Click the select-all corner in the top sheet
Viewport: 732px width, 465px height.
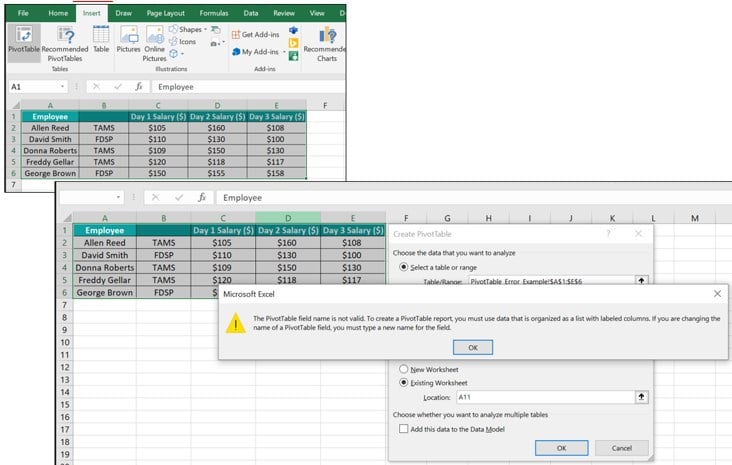pyautogui.click(x=15, y=106)
